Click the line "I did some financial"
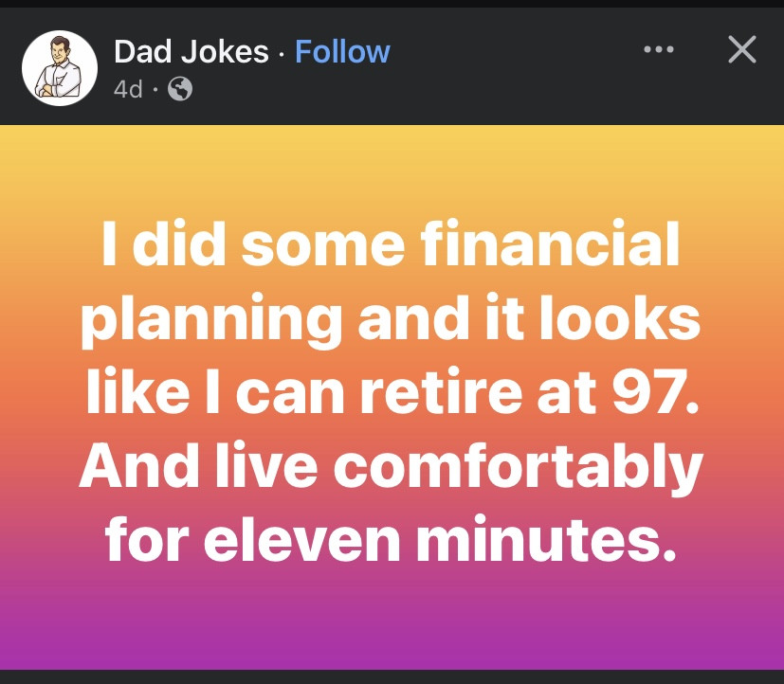784x684 pixels. click(x=391, y=244)
